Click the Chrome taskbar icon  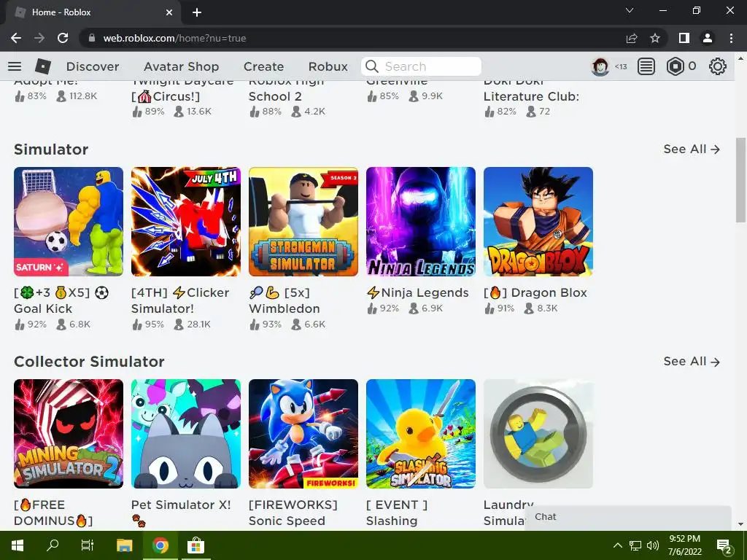tap(160, 545)
